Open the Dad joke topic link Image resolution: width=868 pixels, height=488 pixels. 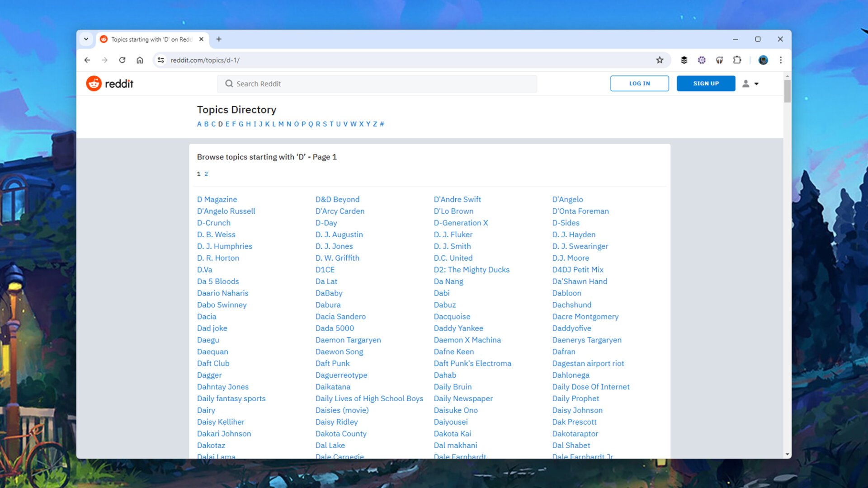pyautogui.click(x=212, y=328)
